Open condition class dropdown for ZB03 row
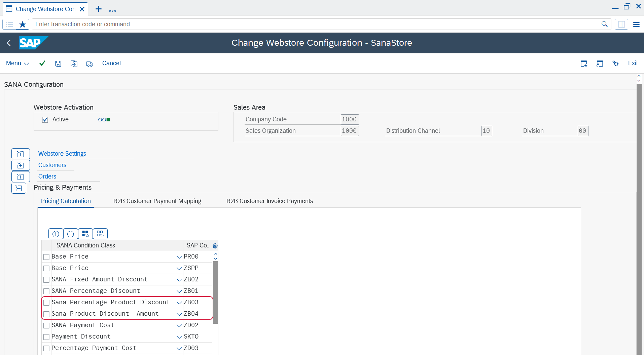This screenshot has height=355, width=644. [179, 303]
